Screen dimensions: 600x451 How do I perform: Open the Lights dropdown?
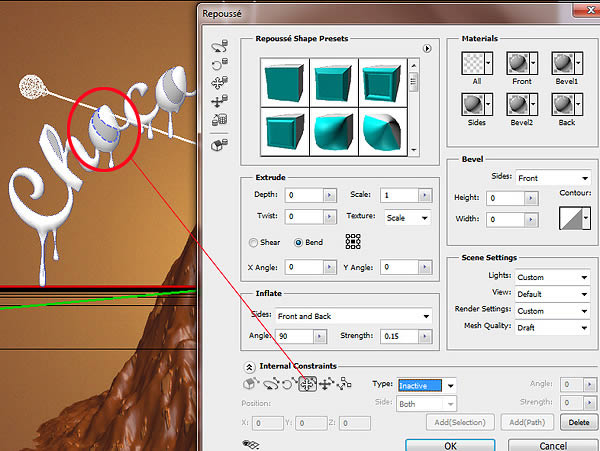(552, 277)
